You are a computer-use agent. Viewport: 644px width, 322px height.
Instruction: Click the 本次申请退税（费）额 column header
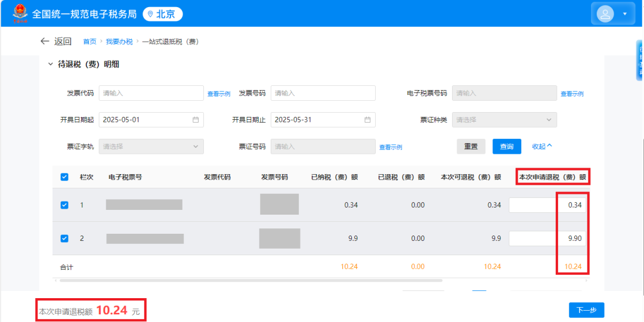tap(552, 178)
